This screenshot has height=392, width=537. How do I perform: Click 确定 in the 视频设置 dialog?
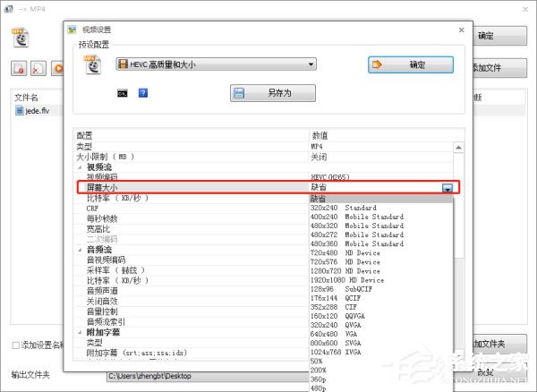coord(411,64)
